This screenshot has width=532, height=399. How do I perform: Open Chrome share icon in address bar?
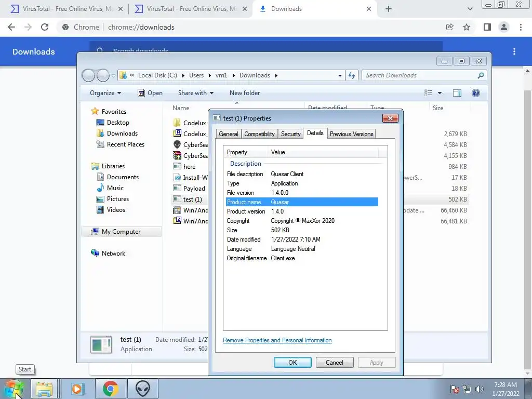[x=450, y=27]
